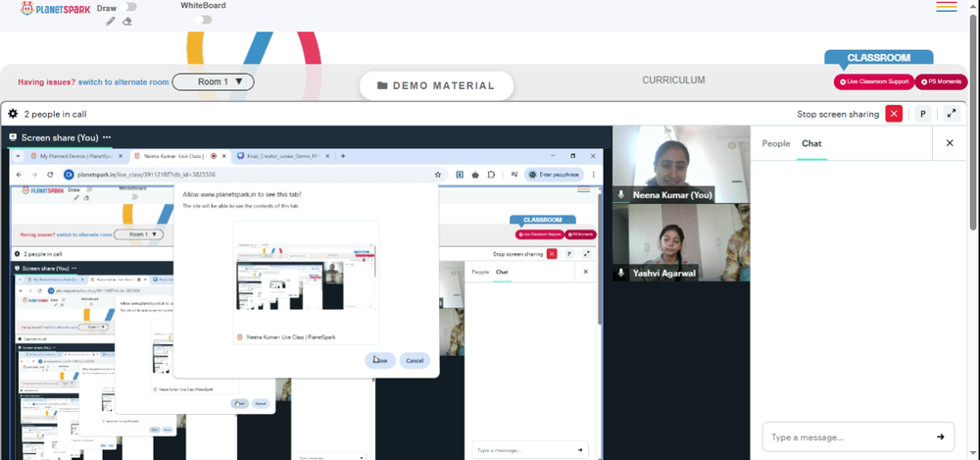Open the DEMO MATERIAL button
Viewport: 980px width, 460px height.
pyautogui.click(x=436, y=85)
